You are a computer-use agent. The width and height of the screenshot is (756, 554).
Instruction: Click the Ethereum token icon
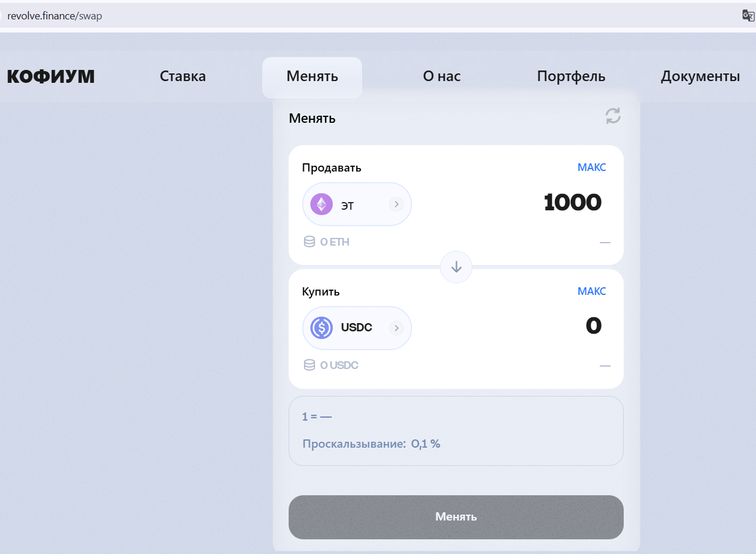point(322,204)
